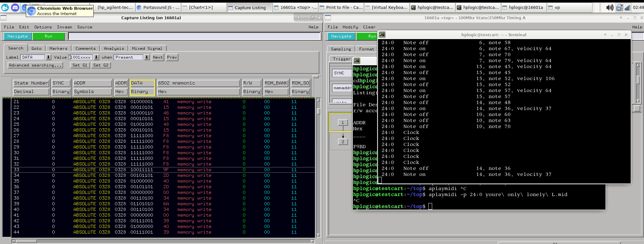The height and width of the screenshot is (244, 644).
Task: Click the SYNC field in 16601a window
Action: tap(342, 73)
